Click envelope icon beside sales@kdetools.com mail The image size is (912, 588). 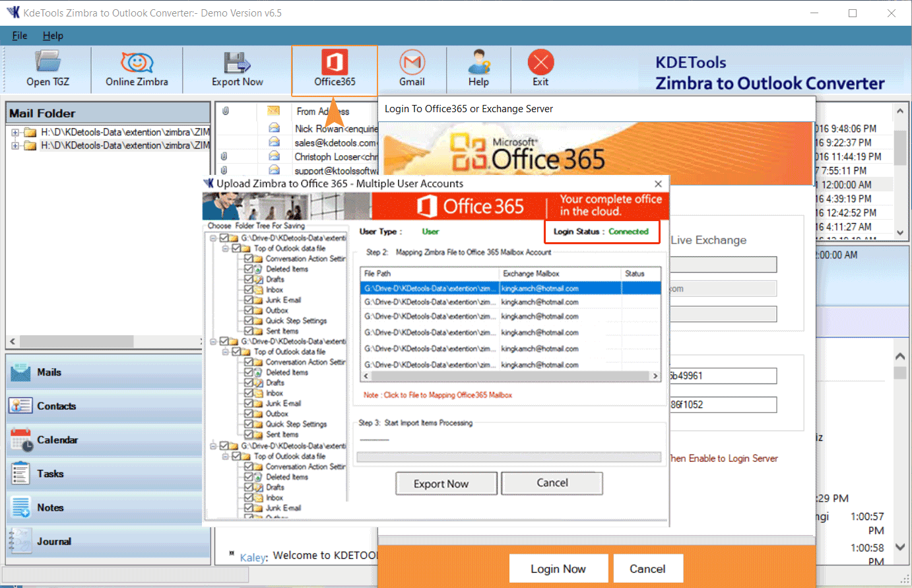tap(274, 142)
